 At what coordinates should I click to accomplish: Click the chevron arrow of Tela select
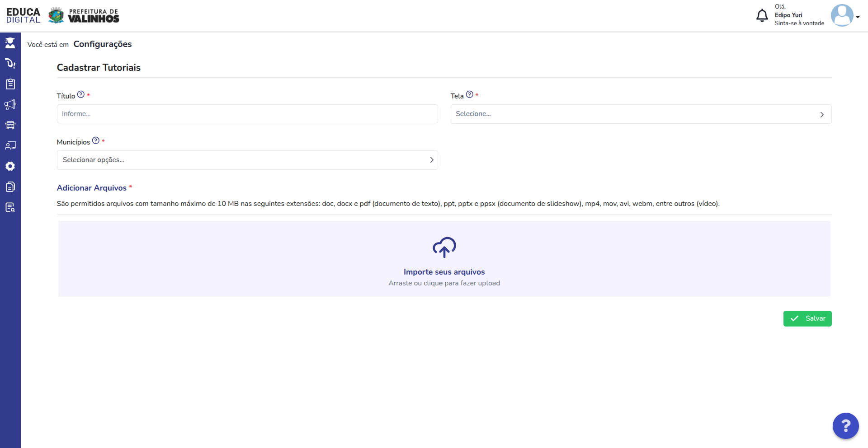coord(822,115)
